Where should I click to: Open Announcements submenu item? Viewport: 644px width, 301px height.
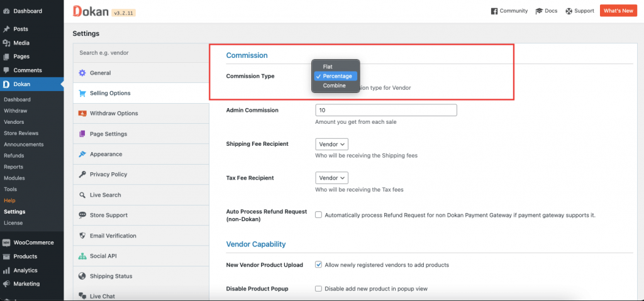point(24,145)
